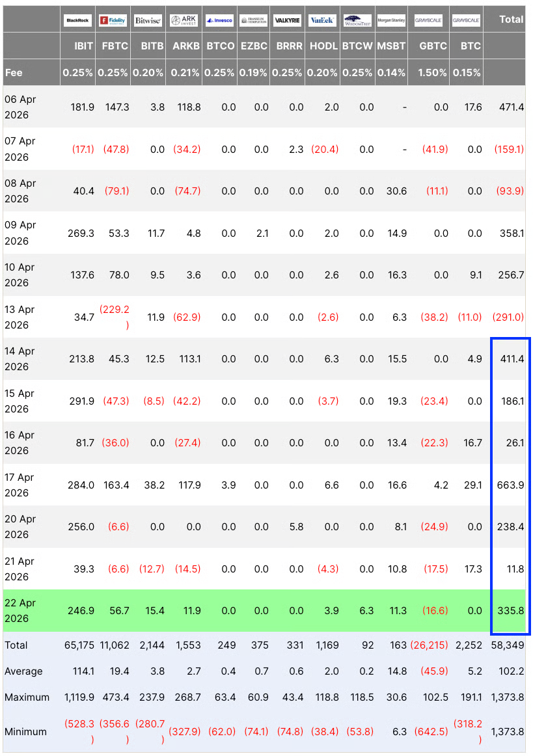Select the Franklin Templeton logo
Viewport: 533px width, 756px height.
tap(253, 21)
